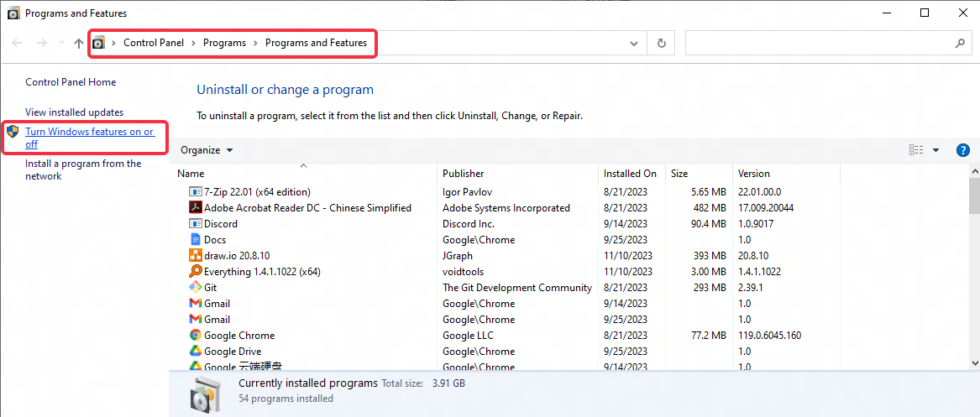Sort programs by Installed On column
Image resolution: width=980 pixels, height=417 pixels.
click(630, 174)
